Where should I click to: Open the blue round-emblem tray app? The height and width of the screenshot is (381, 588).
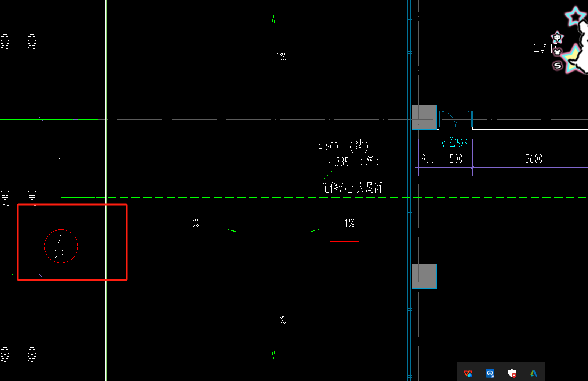pos(490,373)
